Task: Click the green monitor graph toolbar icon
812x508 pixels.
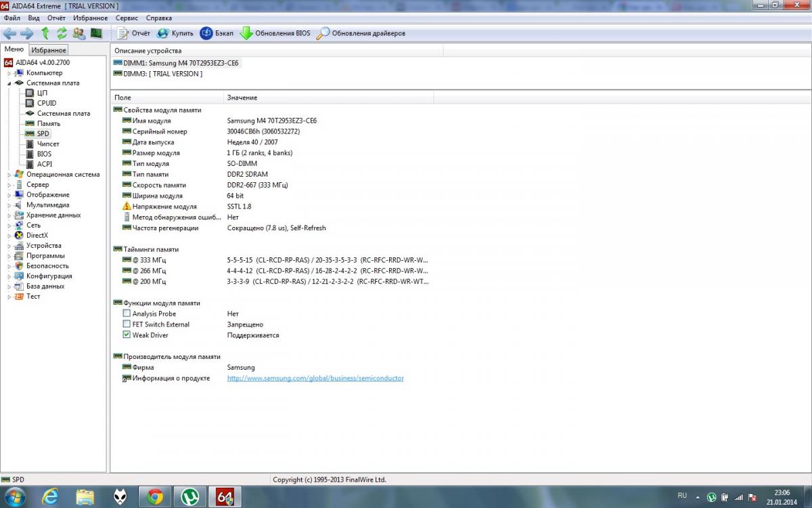Action: 96,33
